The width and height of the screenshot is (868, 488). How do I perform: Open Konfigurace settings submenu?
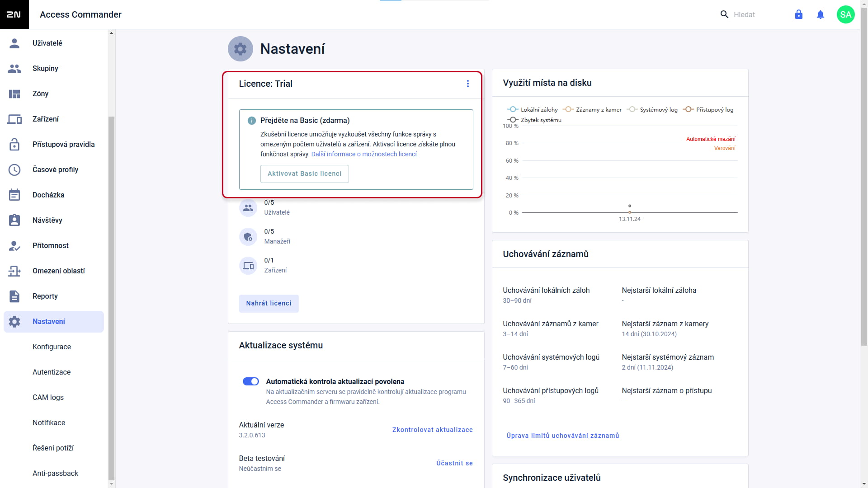[x=52, y=347]
